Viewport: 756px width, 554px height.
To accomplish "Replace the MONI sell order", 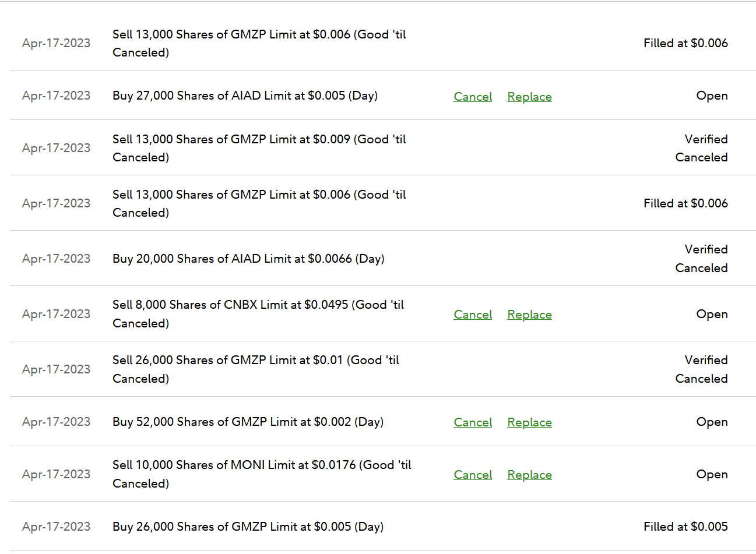I will 529,475.
